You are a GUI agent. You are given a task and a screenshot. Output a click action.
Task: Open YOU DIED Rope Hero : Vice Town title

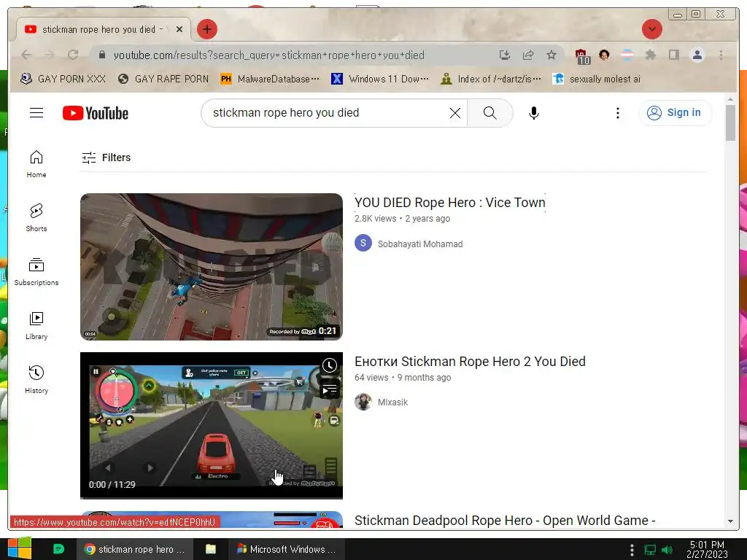[x=449, y=203]
